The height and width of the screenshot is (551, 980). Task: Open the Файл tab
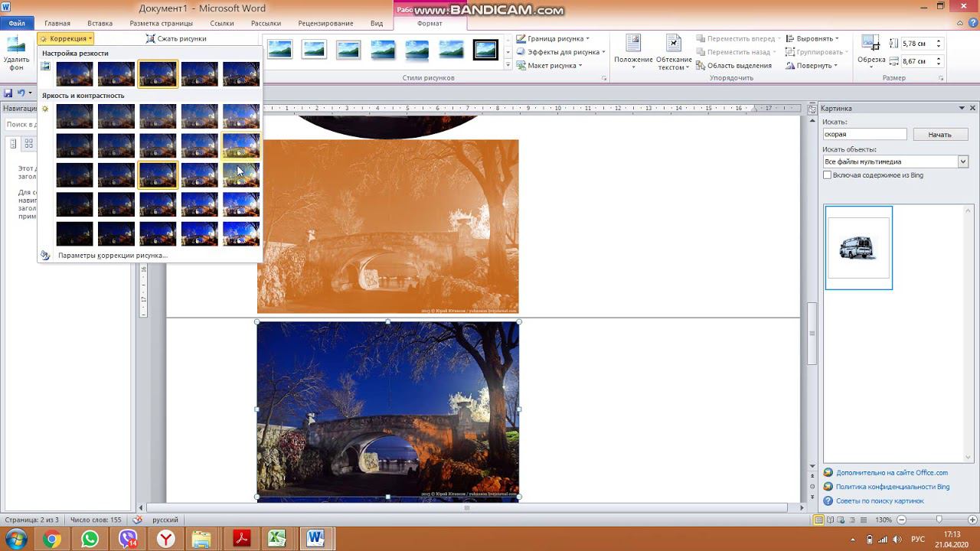coord(17,23)
